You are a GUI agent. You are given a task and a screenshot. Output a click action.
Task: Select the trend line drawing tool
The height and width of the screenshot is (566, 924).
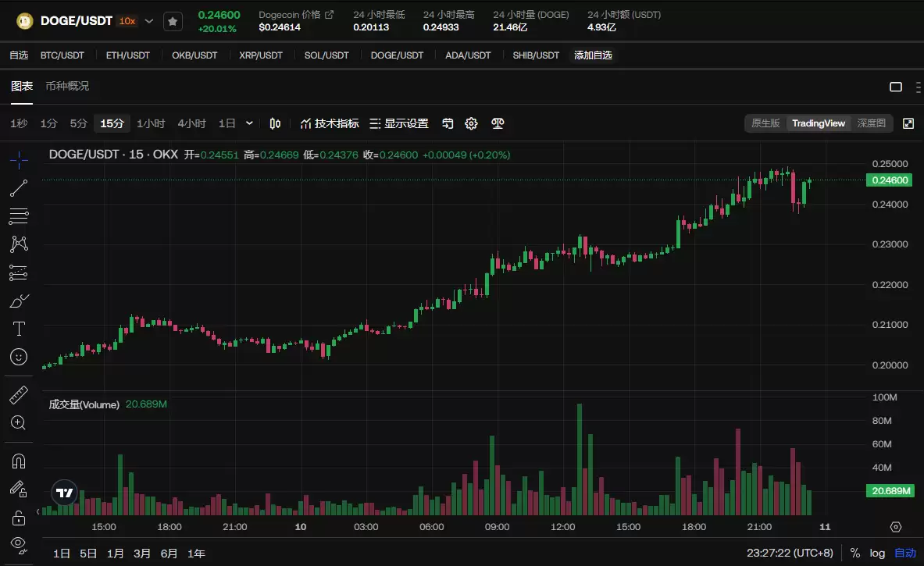coord(18,187)
